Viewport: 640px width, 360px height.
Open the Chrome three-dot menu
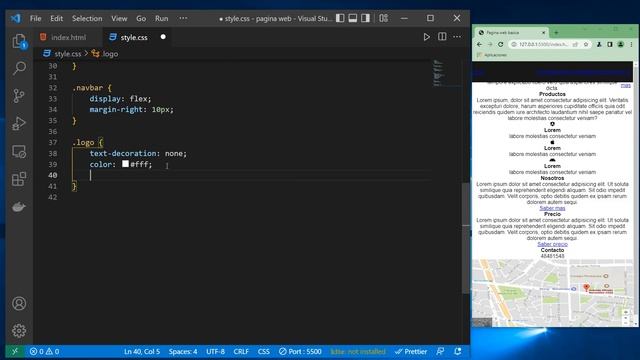click(x=631, y=44)
